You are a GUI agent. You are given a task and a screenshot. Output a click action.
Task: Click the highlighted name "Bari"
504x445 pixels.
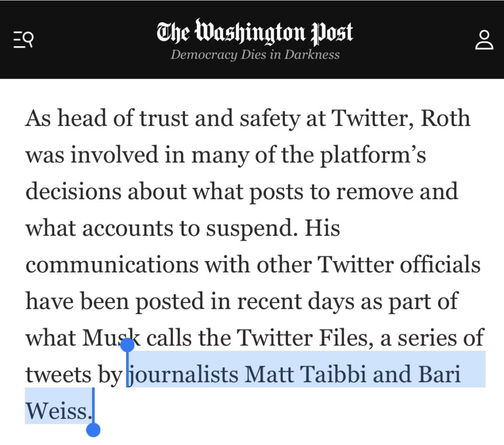pos(439,375)
